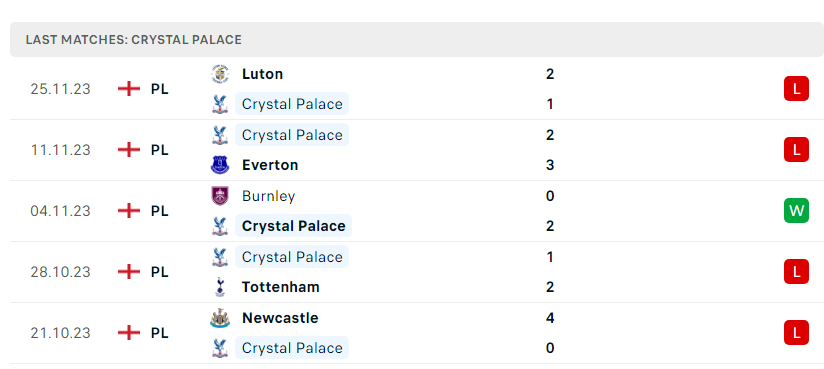The image size is (824, 369).
Task: Open the Tottenham team name link
Action: coord(281,287)
